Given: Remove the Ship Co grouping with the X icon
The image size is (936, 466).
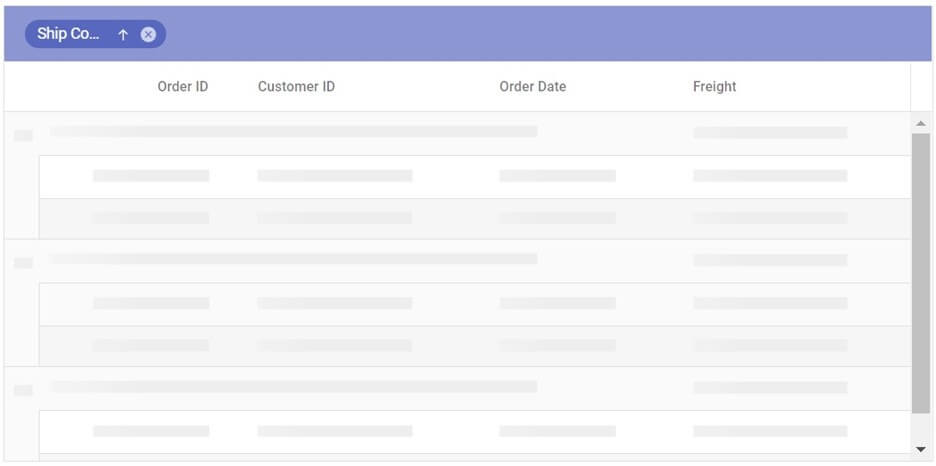Looking at the screenshot, I should 148,34.
